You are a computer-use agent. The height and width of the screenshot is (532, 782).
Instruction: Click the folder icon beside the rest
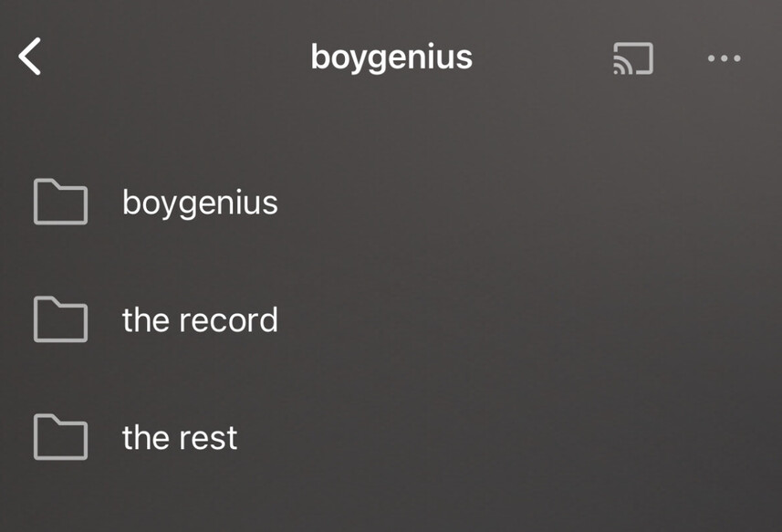coord(60,437)
